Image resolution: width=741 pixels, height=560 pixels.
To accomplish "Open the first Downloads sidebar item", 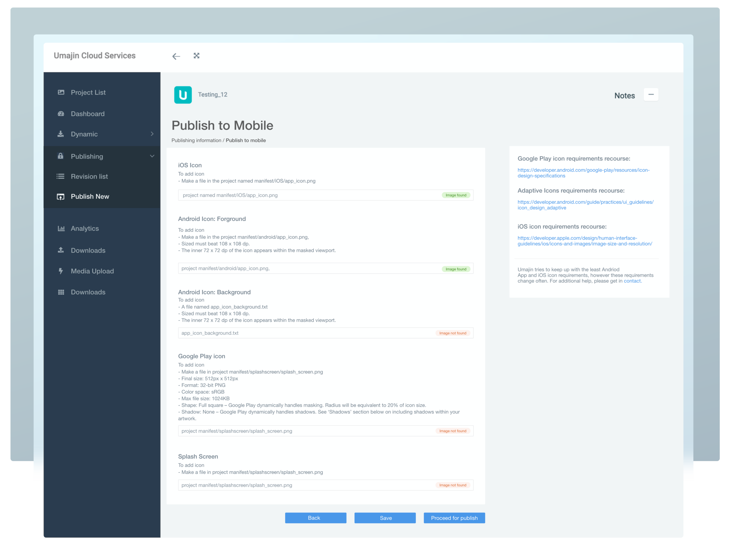I will pos(88,251).
